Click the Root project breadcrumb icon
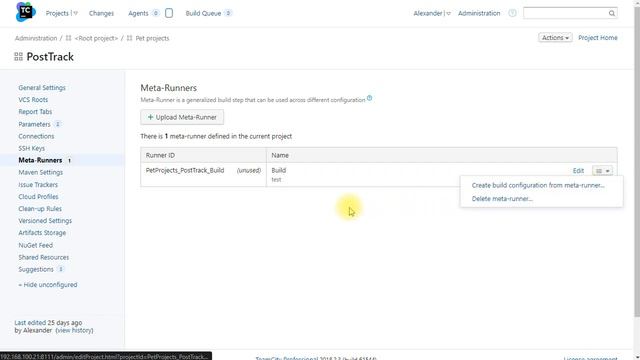This screenshot has width=640, height=360. tap(69, 38)
